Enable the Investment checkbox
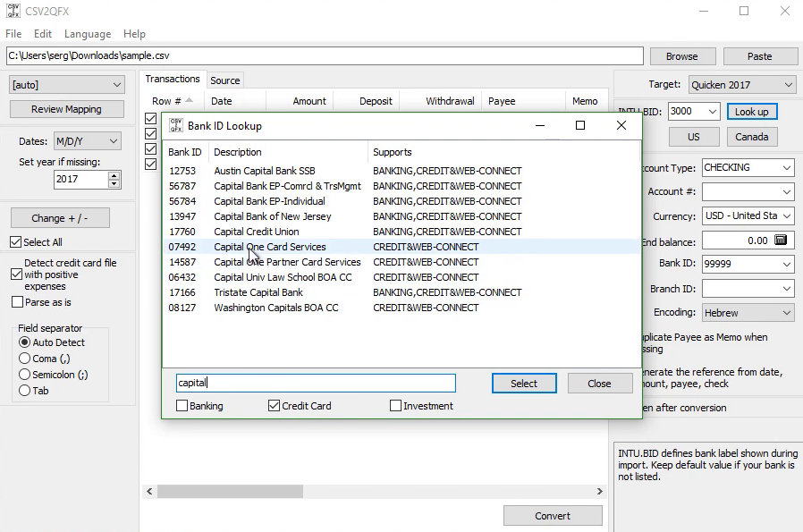This screenshot has height=532, width=803. [x=395, y=406]
